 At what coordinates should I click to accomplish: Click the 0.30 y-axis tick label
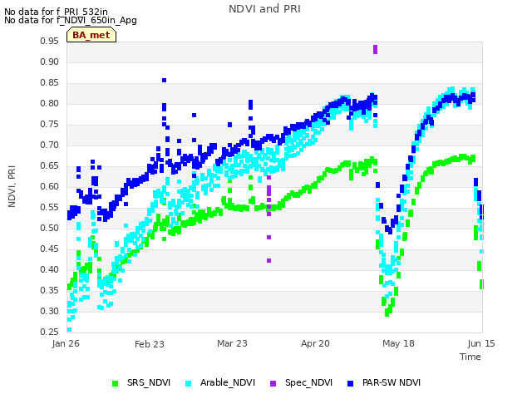49,311
